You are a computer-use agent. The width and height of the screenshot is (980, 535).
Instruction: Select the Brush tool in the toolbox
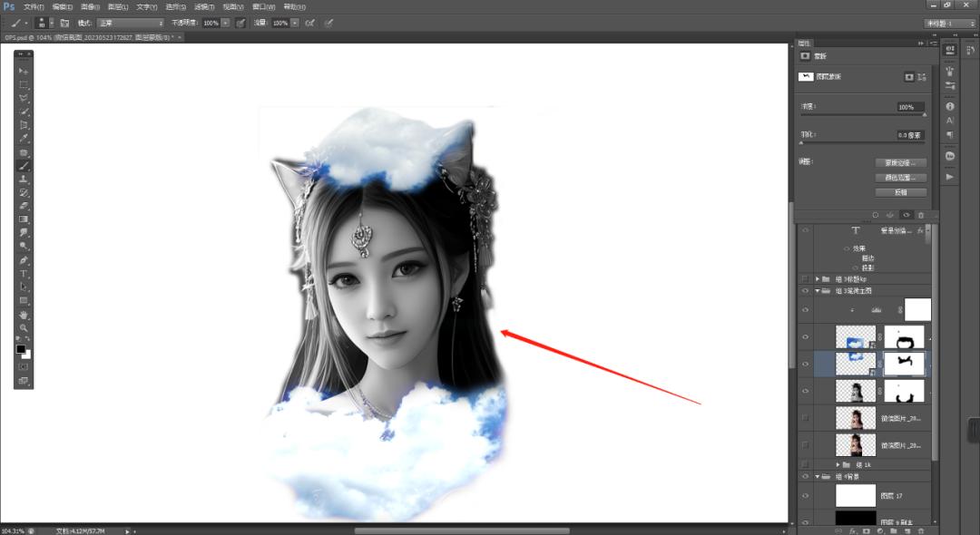click(24, 166)
